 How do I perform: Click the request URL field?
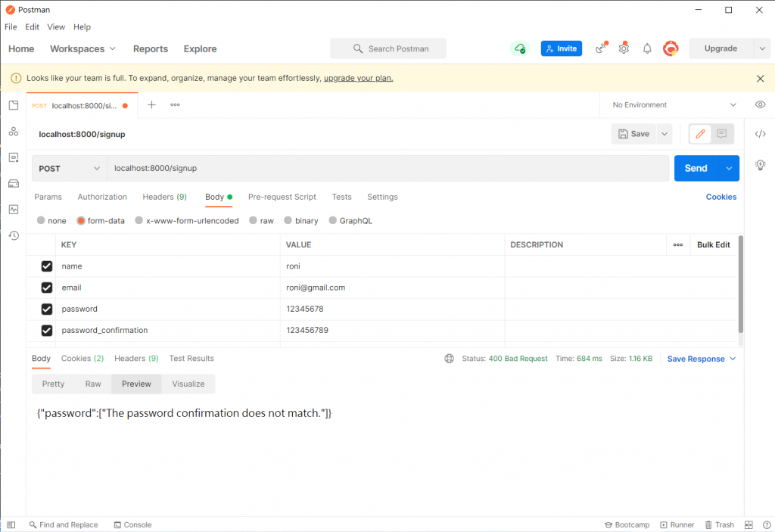pyautogui.click(x=388, y=168)
